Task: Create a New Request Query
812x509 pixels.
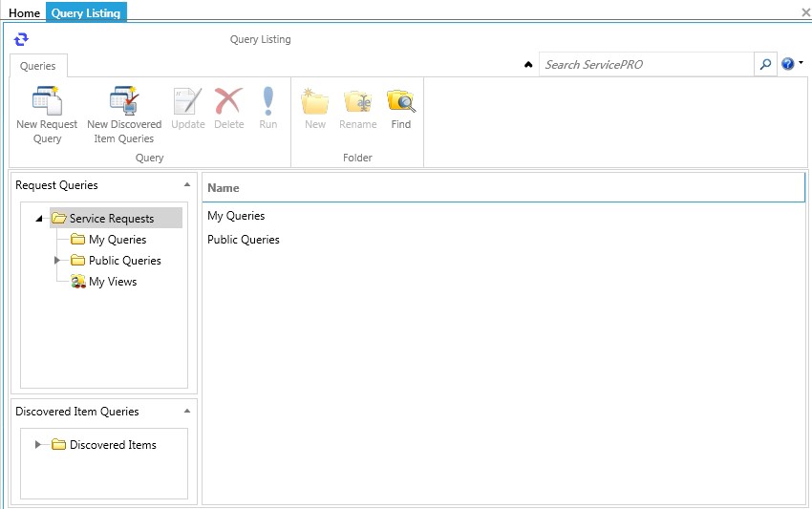Action: tap(47, 116)
